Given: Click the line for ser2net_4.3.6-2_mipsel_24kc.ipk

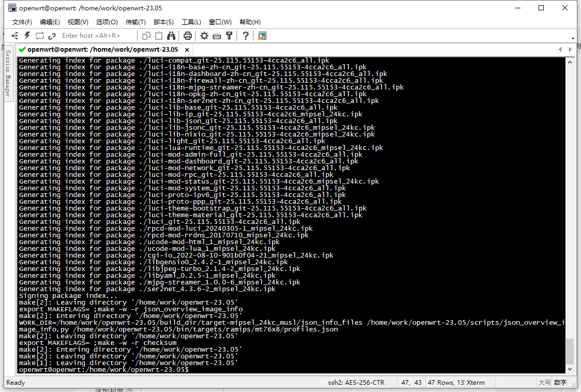Looking at the screenshot, I should coord(147,289).
